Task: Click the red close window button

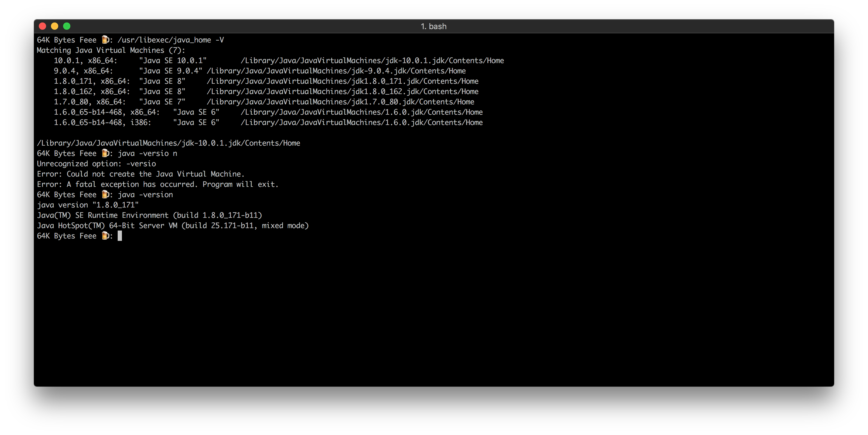Action: point(42,26)
